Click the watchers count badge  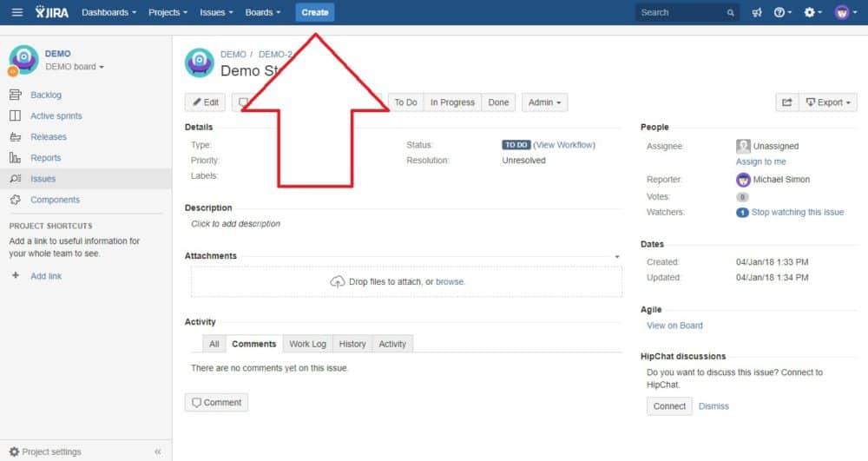742,213
